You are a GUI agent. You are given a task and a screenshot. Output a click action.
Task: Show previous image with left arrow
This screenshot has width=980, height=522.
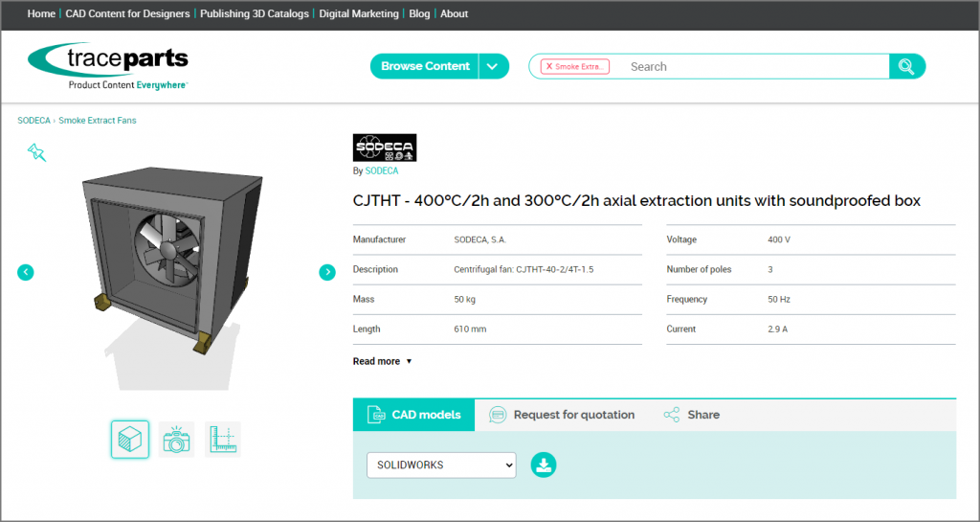click(26, 272)
